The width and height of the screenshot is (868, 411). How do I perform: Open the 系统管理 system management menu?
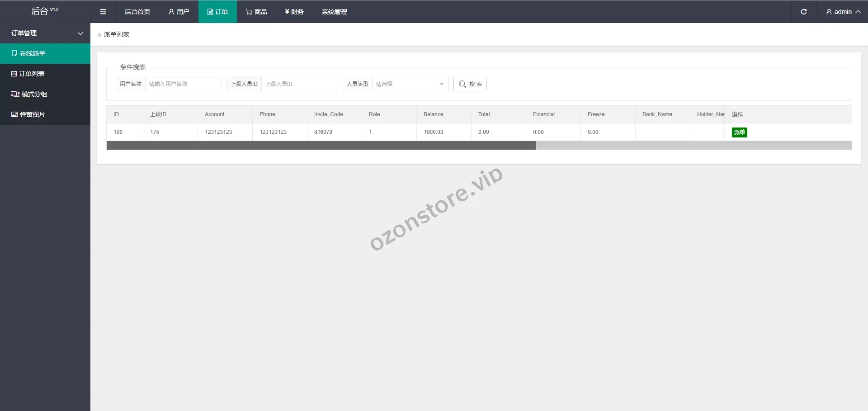coord(334,12)
